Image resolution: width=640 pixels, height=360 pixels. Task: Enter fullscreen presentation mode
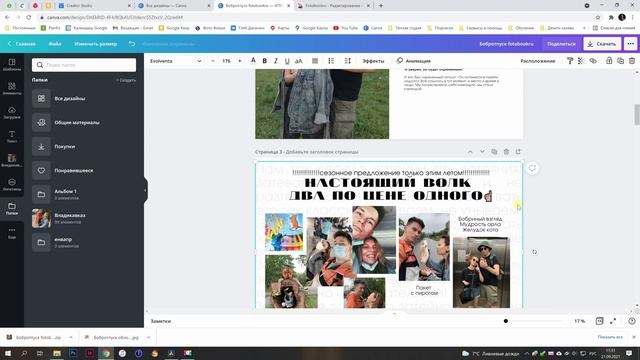613,321
